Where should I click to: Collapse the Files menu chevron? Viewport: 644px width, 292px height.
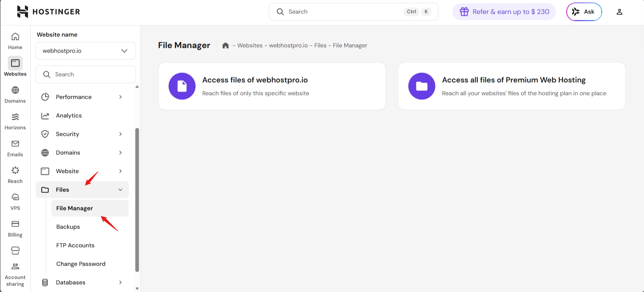tap(120, 190)
